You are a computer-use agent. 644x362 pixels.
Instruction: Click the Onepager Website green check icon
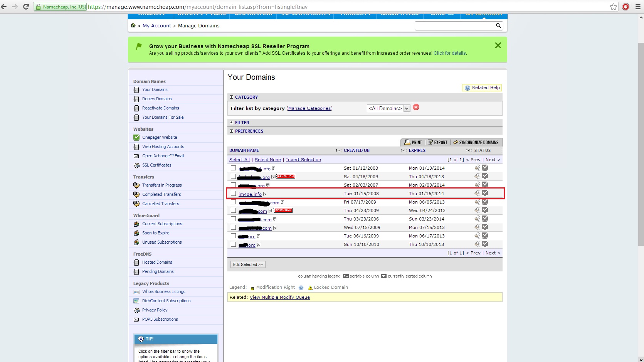pos(136,137)
